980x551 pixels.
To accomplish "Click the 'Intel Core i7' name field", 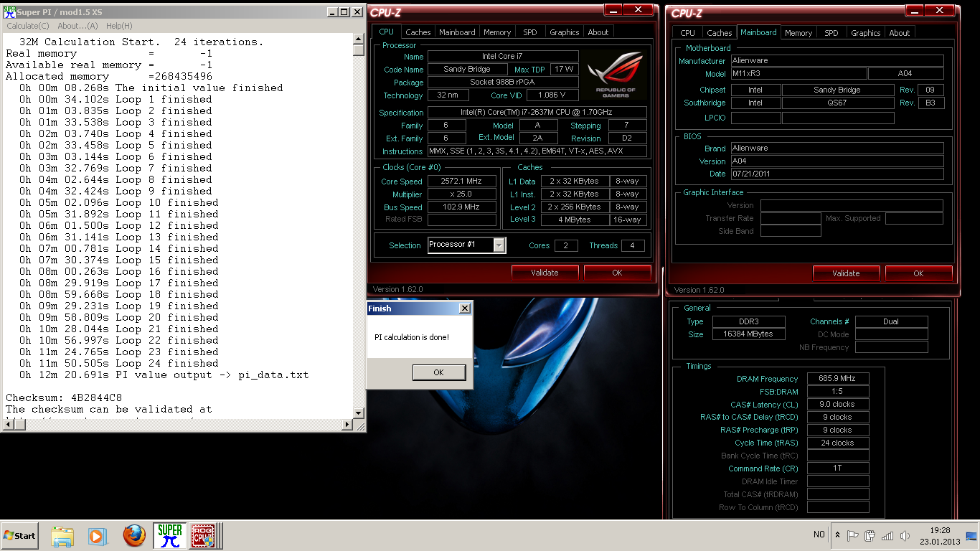I will click(x=503, y=56).
